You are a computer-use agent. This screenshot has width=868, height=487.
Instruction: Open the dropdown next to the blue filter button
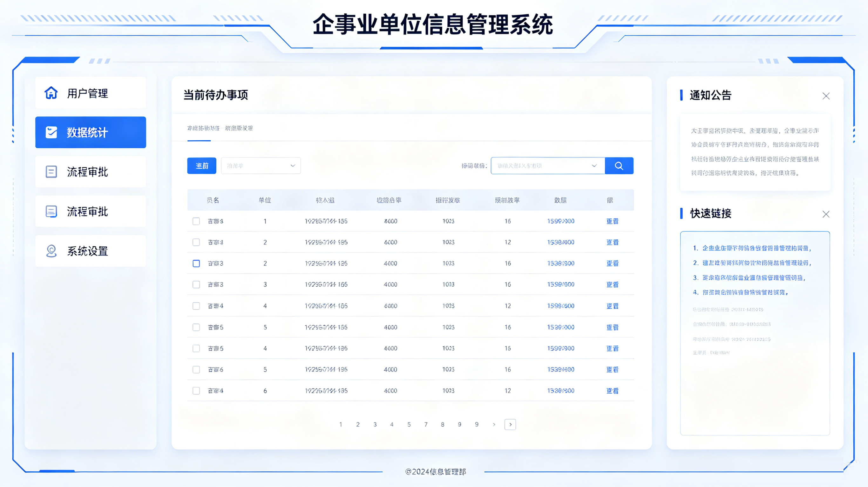[x=261, y=166]
